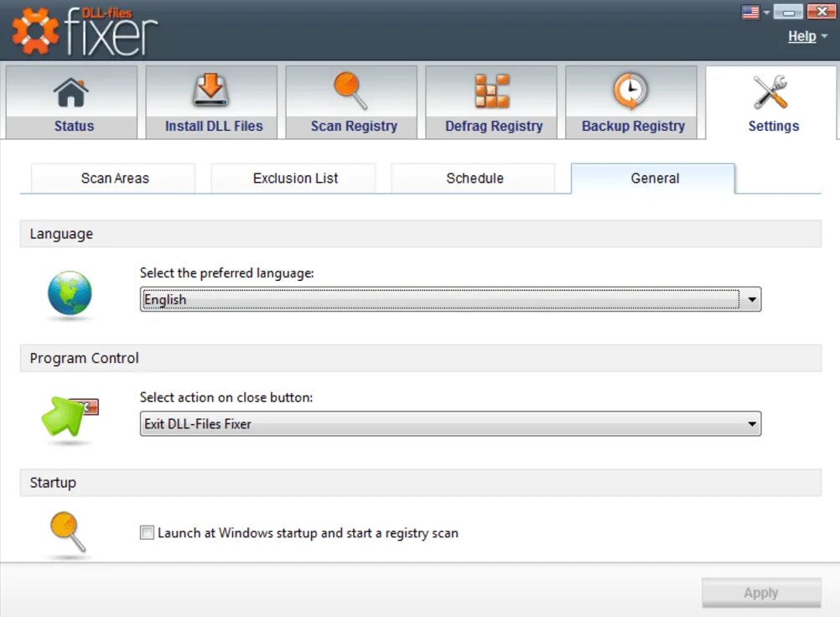This screenshot has height=617, width=840.
Task: Click the Language section header
Action: point(421,234)
